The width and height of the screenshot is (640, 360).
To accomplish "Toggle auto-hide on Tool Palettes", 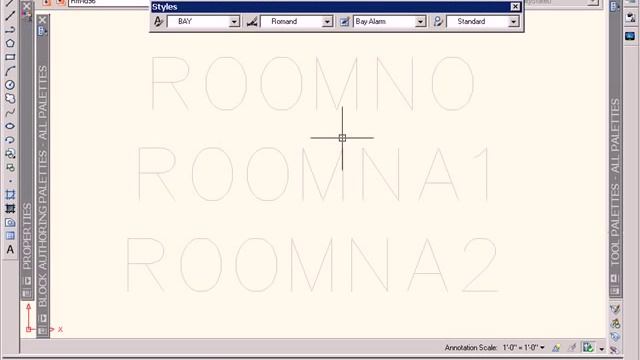I will point(615,278).
